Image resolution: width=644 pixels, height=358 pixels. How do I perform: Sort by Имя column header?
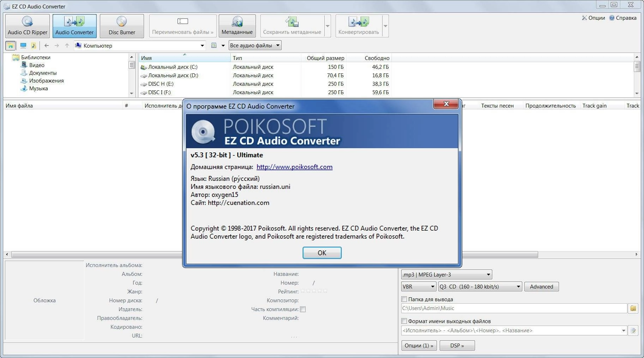point(185,58)
